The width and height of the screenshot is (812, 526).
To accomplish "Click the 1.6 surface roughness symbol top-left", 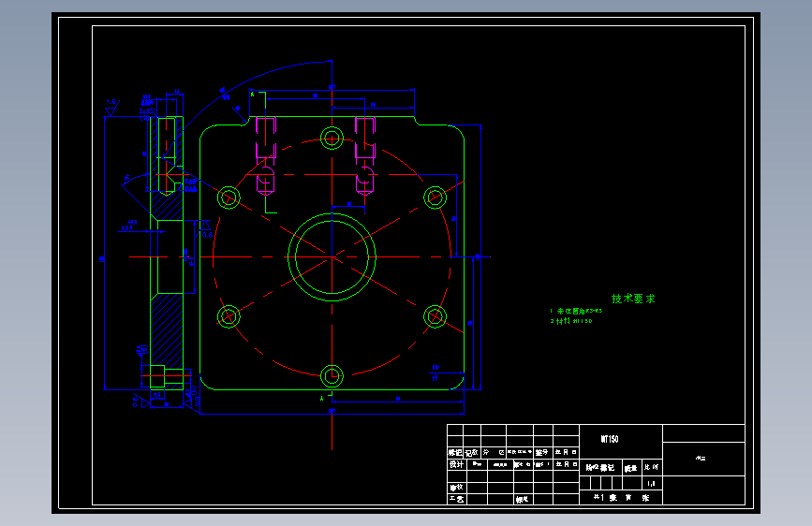I will click(x=111, y=108).
